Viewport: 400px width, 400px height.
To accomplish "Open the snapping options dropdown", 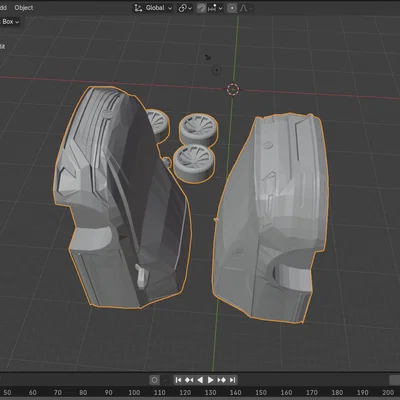I will [215, 8].
